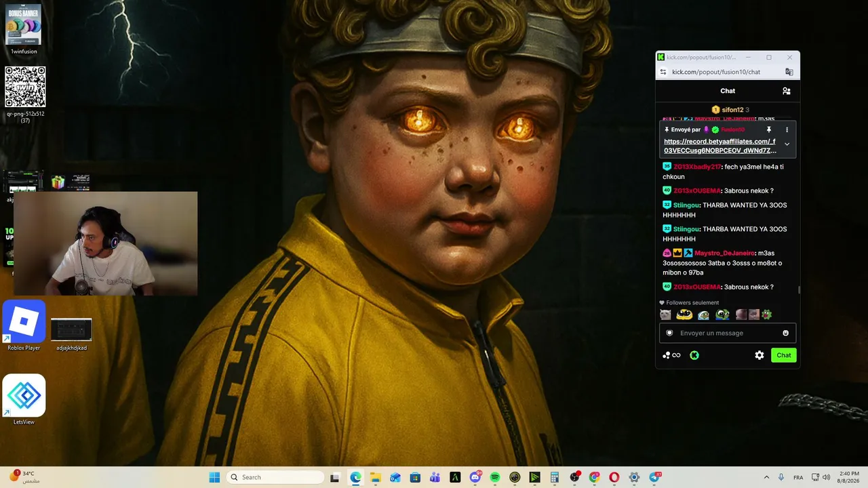Click the green Kick logo icon beside channel points
The image size is (868, 488).
694,355
